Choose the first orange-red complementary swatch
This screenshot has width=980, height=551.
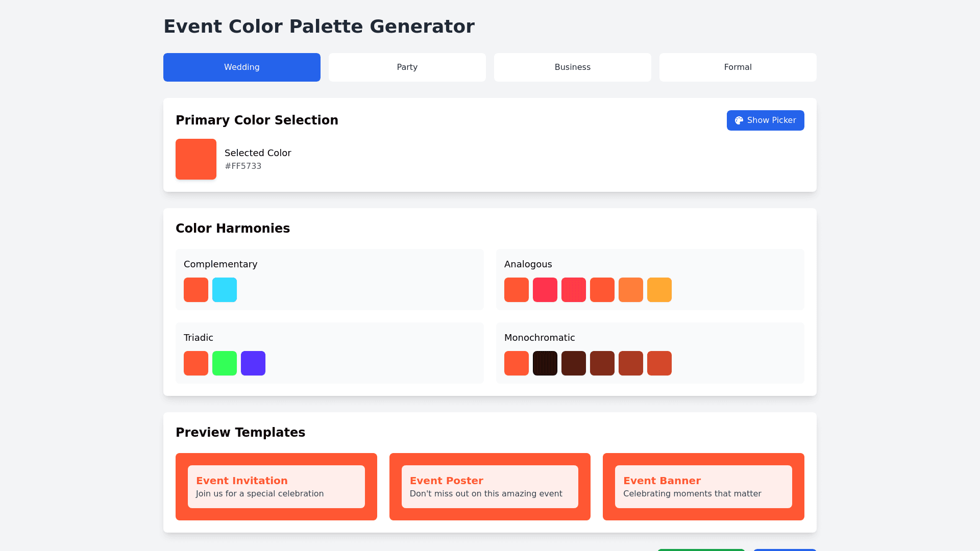tap(196, 290)
